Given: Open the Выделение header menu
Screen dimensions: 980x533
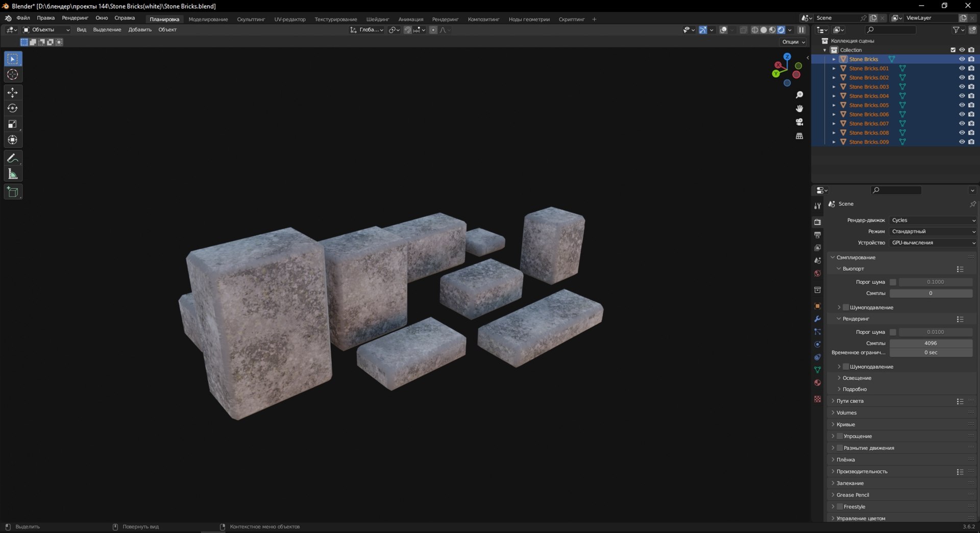Looking at the screenshot, I should tap(107, 30).
